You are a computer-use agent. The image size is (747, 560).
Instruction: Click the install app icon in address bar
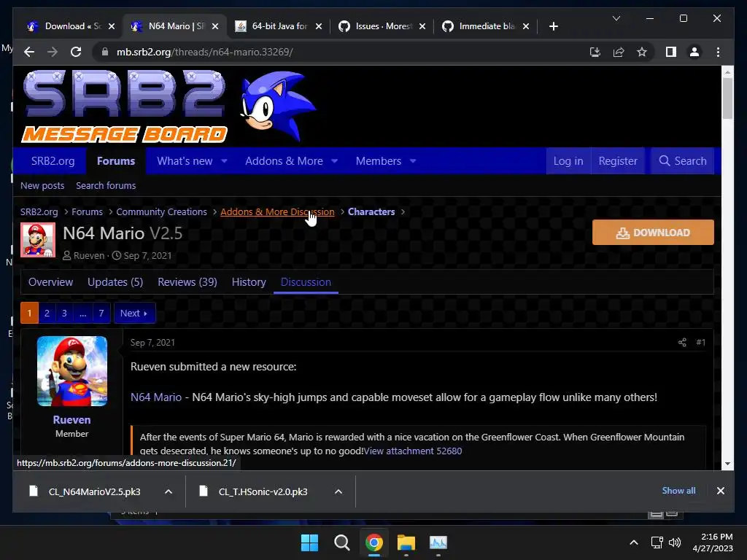click(595, 52)
